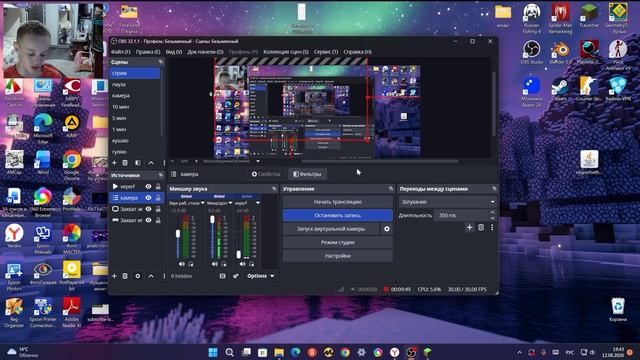
Task: Add a new source with plus icon
Action: point(114,276)
